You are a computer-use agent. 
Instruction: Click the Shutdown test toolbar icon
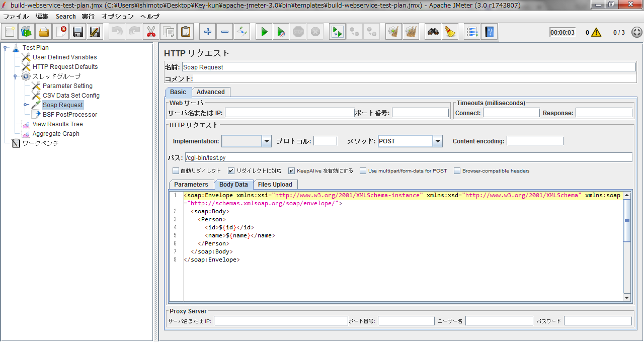click(x=315, y=32)
